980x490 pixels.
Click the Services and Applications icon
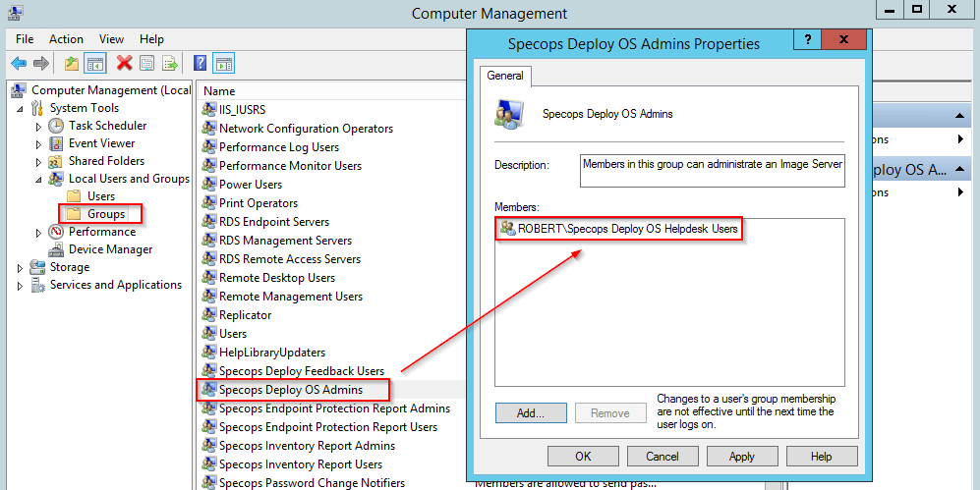click(x=38, y=285)
